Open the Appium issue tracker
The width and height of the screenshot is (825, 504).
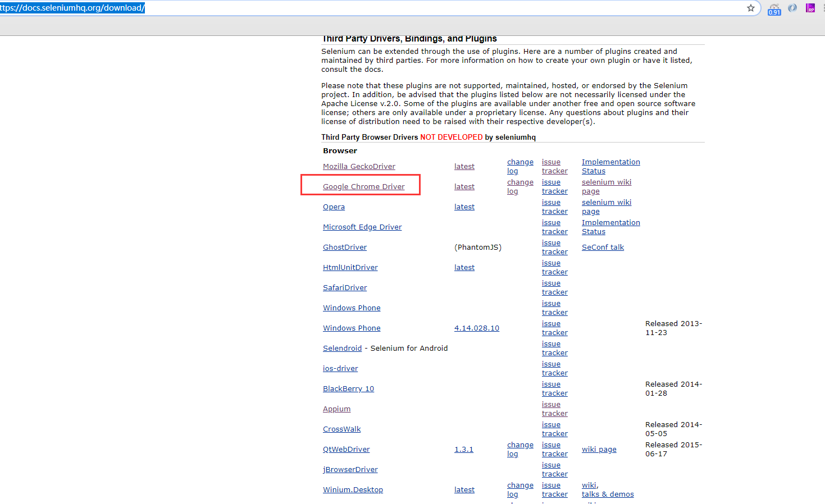tap(555, 409)
